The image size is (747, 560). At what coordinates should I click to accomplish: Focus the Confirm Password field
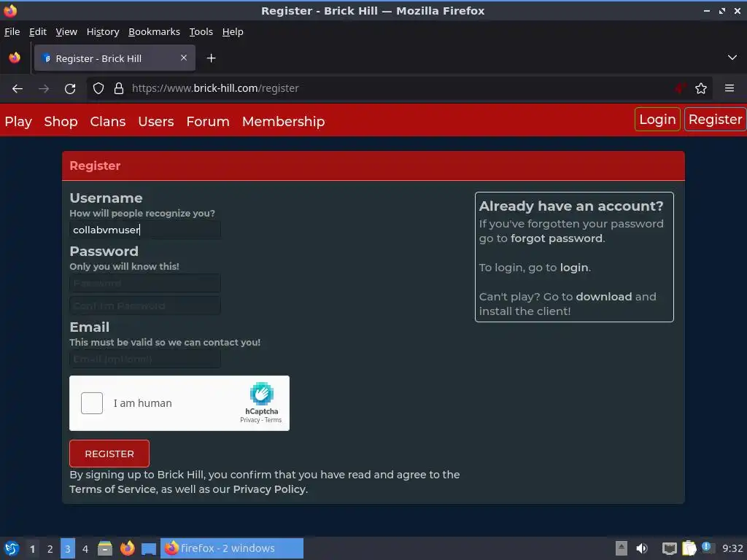tap(145, 306)
